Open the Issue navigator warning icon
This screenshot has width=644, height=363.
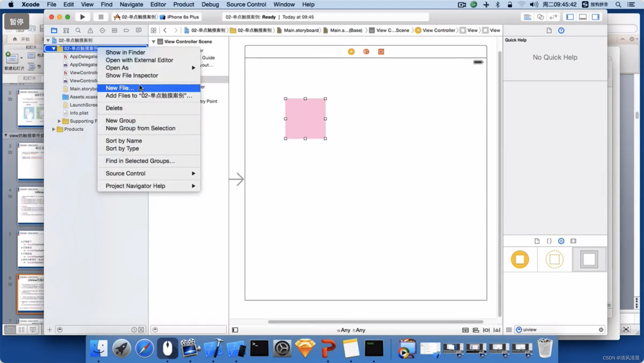click(90, 30)
